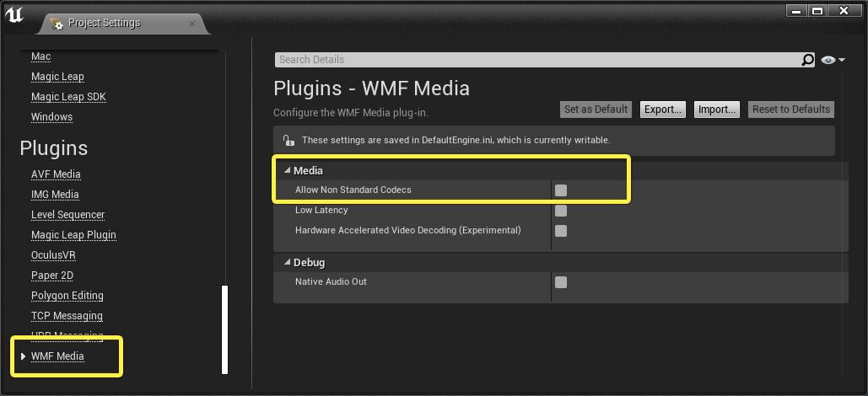Select WMF Media plugin settings
Screen dimensions: 868x396
(57, 356)
